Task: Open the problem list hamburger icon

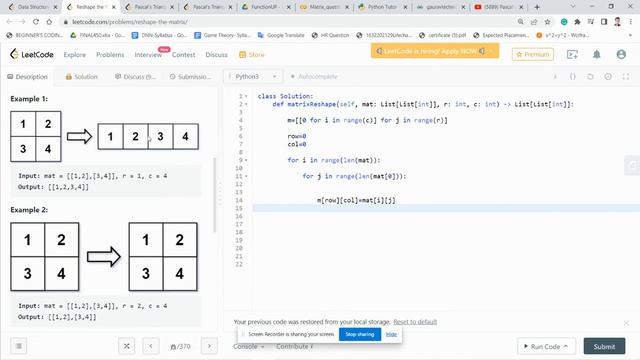Action: tap(18, 346)
